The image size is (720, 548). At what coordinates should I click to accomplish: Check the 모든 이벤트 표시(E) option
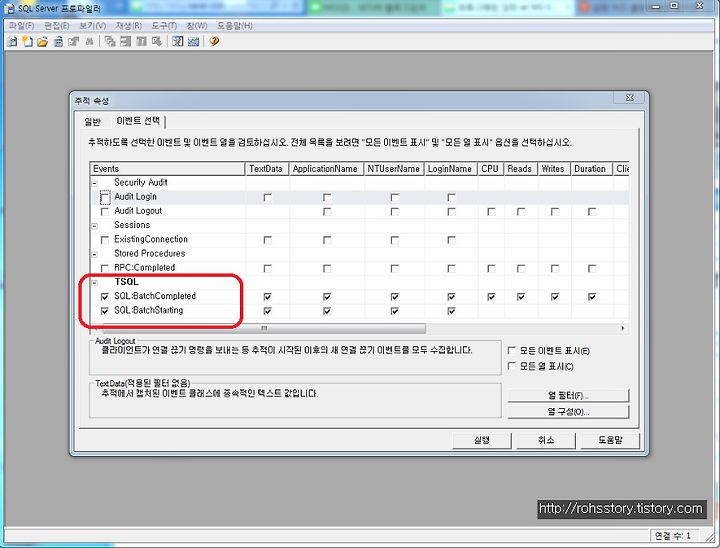[512, 350]
